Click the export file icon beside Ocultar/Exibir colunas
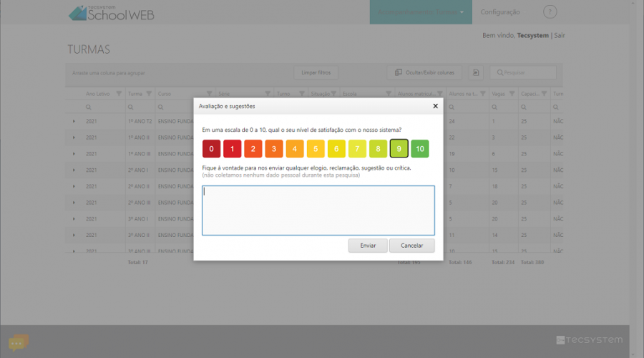Screen dimensions: 644x358 click(x=476, y=72)
